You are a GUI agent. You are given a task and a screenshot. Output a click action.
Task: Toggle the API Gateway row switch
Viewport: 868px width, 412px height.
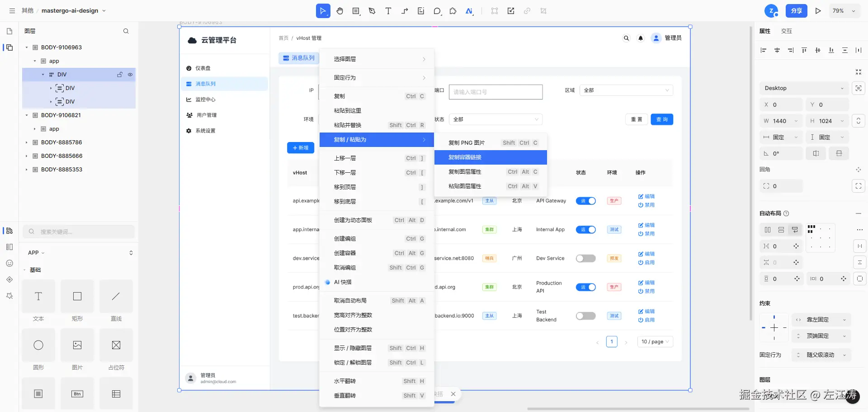(x=586, y=201)
